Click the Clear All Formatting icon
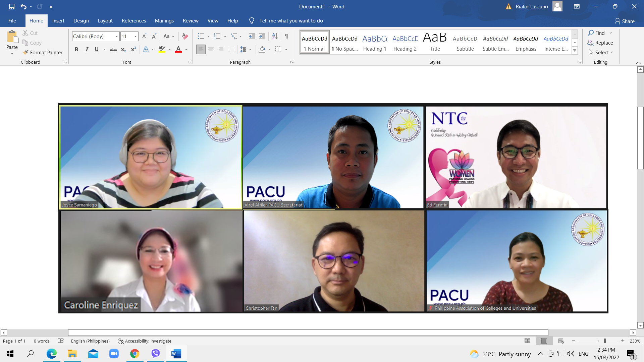The height and width of the screenshot is (362, 644). coord(185,36)
